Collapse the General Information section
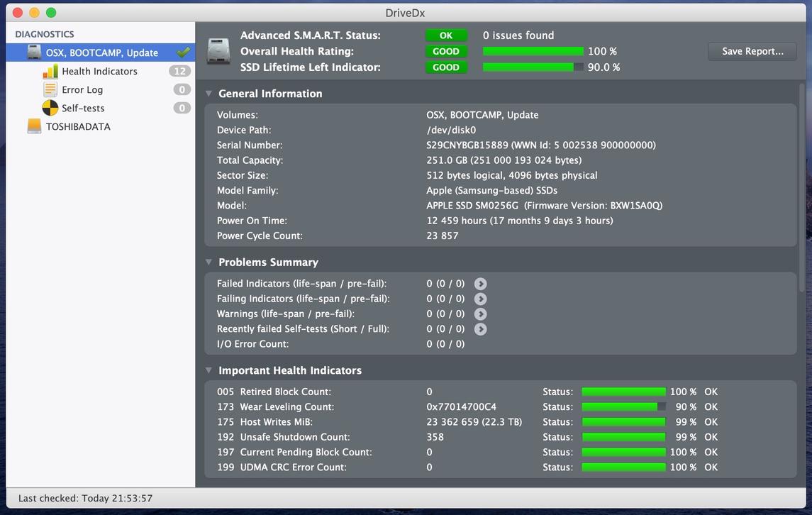The height and width of the screenshot is (515, 812). click(x=208, y=94)
